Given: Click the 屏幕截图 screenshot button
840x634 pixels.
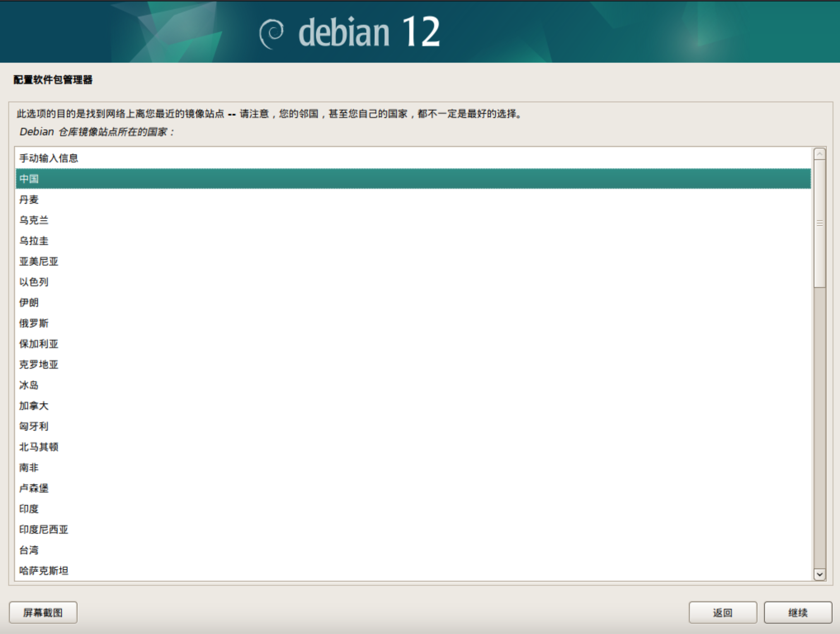Looking at the screenshot, I should pyautogui.click(x=43, y=612).
